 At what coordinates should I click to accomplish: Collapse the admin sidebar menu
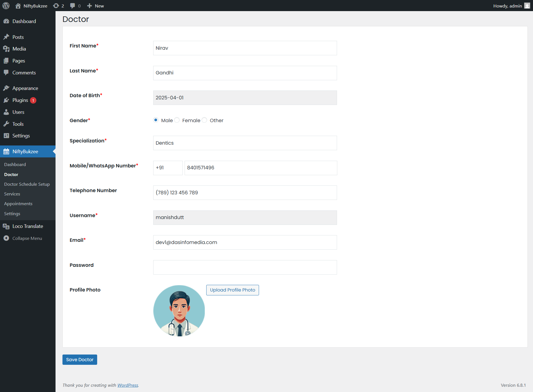click(27, 238)
